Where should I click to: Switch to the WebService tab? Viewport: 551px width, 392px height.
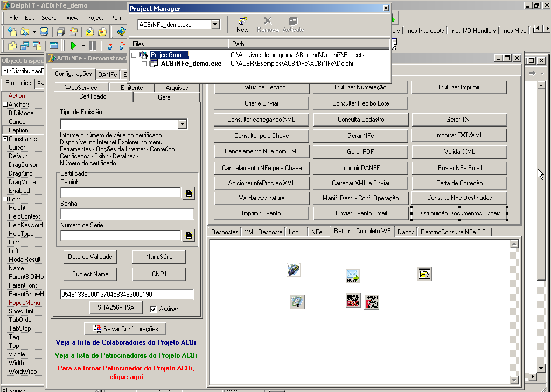(x=81, y=87)
